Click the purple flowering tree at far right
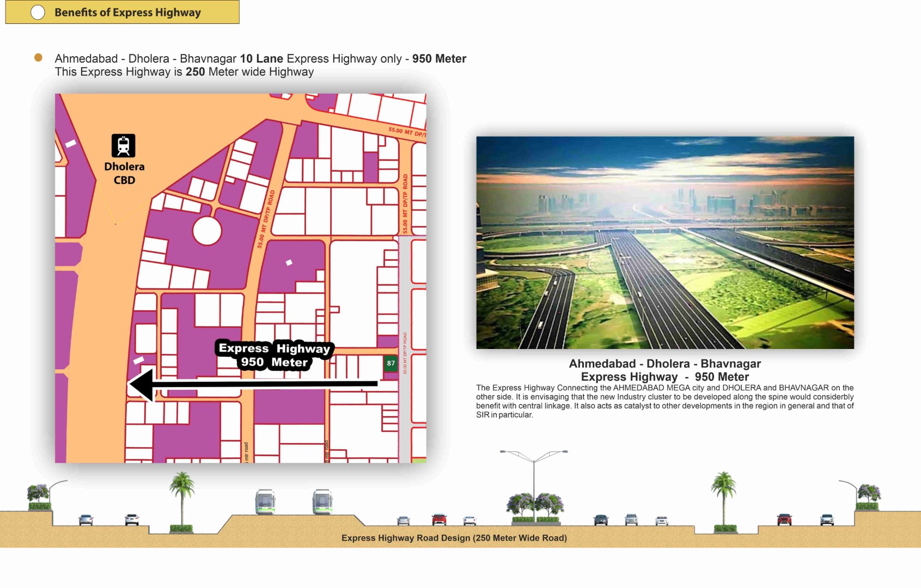Image resolution: width=921 pixels, height=588 pixels. [x=868, y=495]
